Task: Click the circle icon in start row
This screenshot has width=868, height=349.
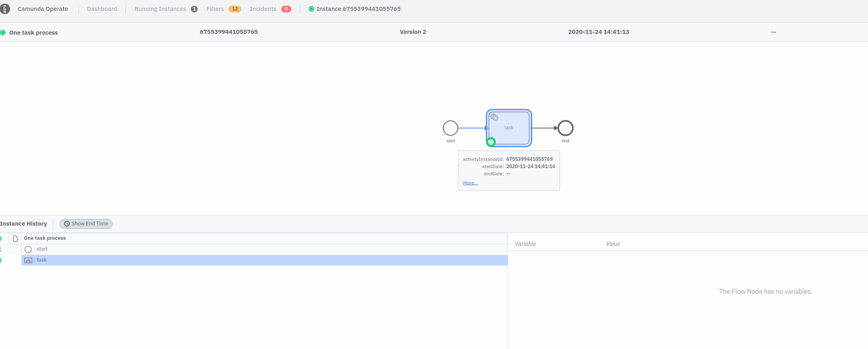Action: (x=28, y=249)
